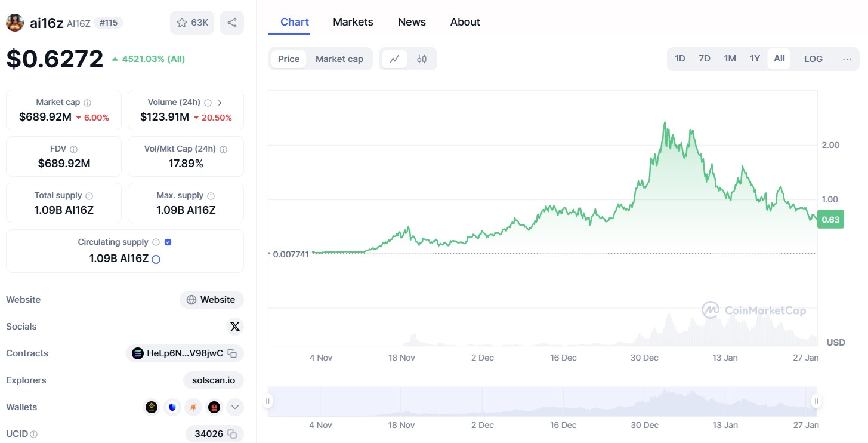Screen dimensions: 868x443
Task: Open solscan.io explorer link
Action: point(214,380)
